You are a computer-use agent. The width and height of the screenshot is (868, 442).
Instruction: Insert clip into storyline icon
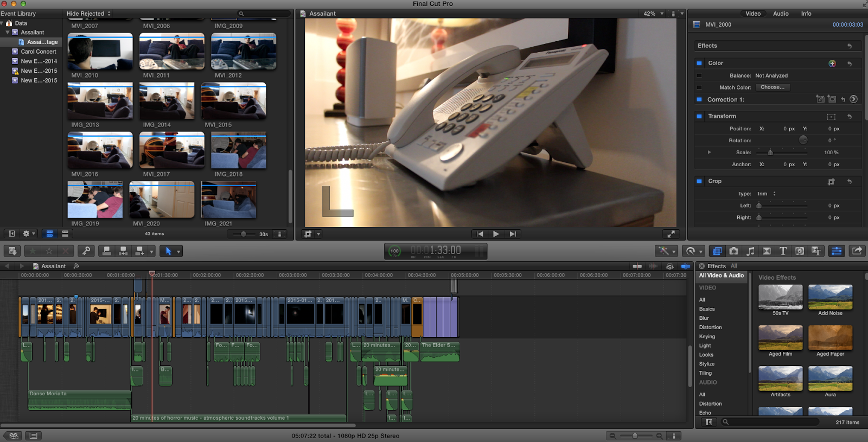click(x=123, y=251)
